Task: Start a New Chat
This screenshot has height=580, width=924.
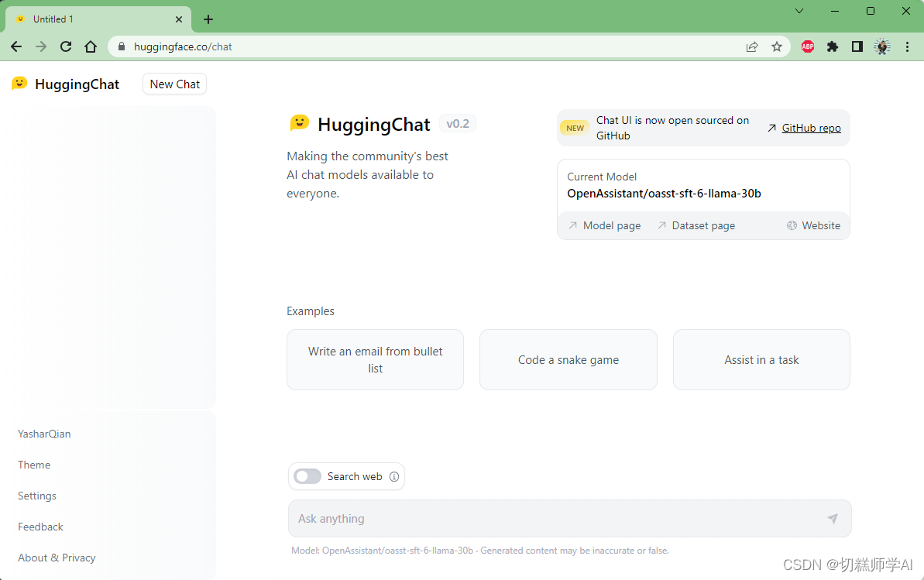Action: click(174, 84)
